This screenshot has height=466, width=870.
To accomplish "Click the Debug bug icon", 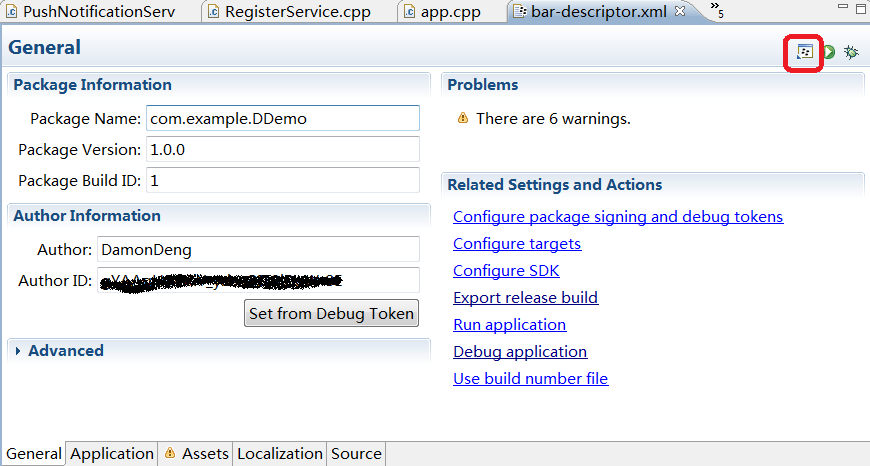I will 851,51.
